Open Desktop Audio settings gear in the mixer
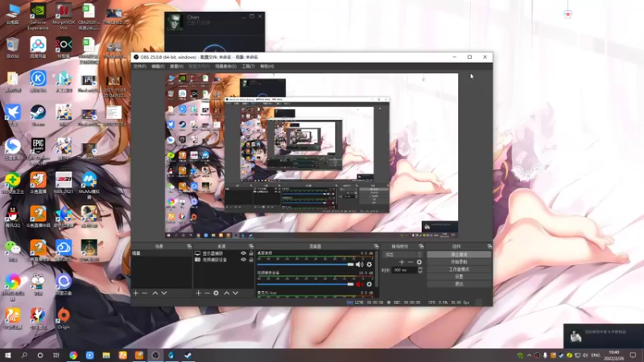 pyautogui.click(x=369, y=265)
